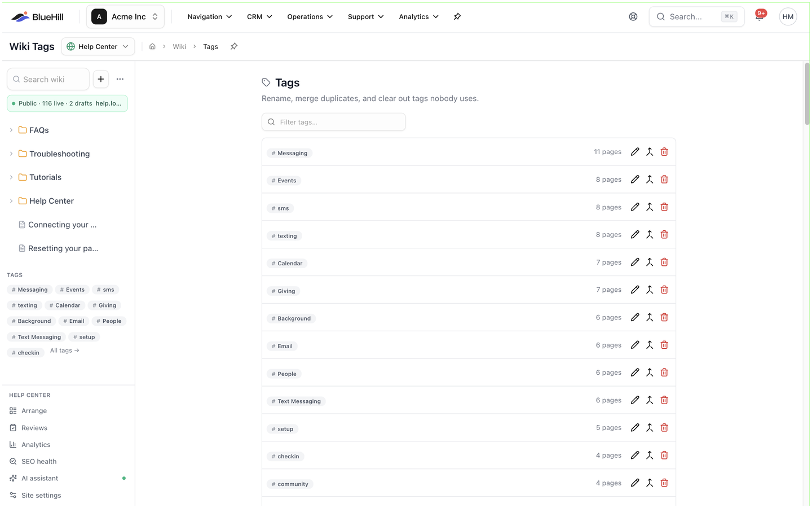Image resolution: width=812 pixels, height=508 pixels.
Task: Merge the setup tag
Action: coord(650,428)
